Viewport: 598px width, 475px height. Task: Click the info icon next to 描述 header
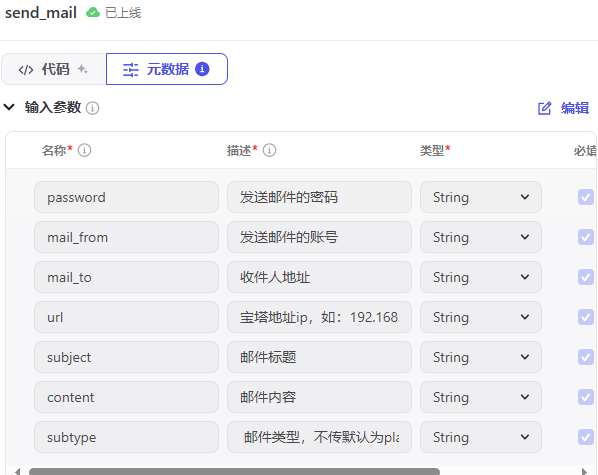pos(269,150)
